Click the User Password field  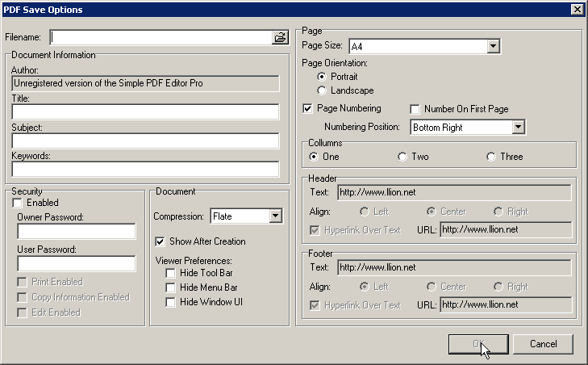click(x=77, y=263)
